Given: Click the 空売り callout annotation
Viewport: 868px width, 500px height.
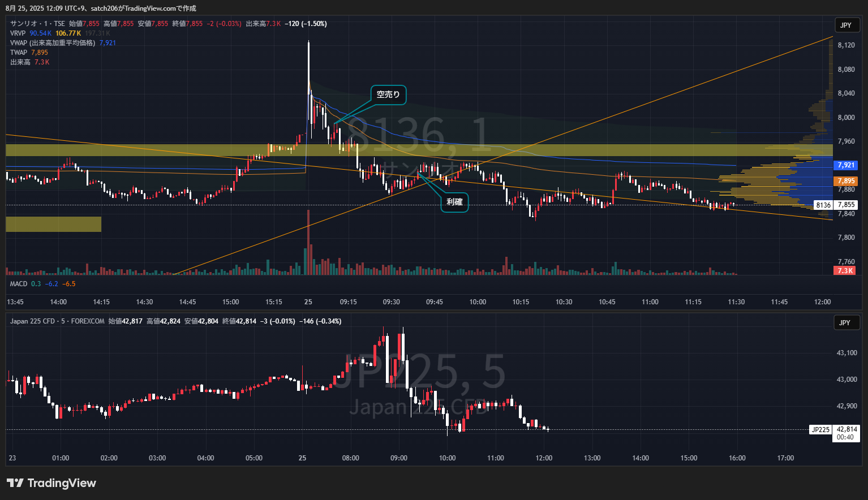Looking at the screenshot, I should point(388,94).
